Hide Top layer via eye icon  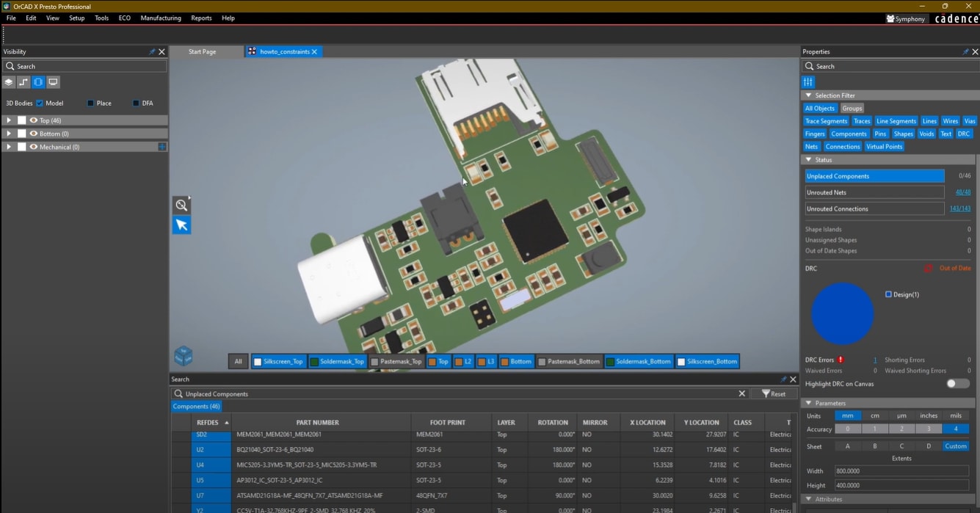pos(33,120)
